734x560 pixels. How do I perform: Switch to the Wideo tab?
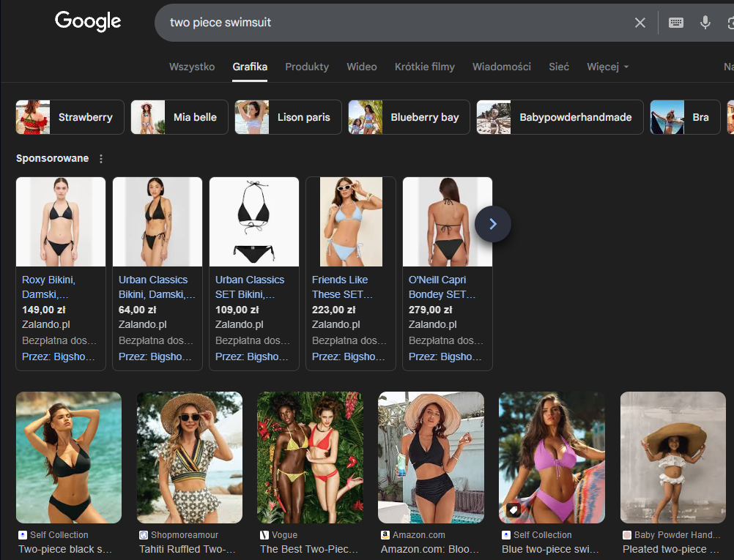tap(362, 67)
